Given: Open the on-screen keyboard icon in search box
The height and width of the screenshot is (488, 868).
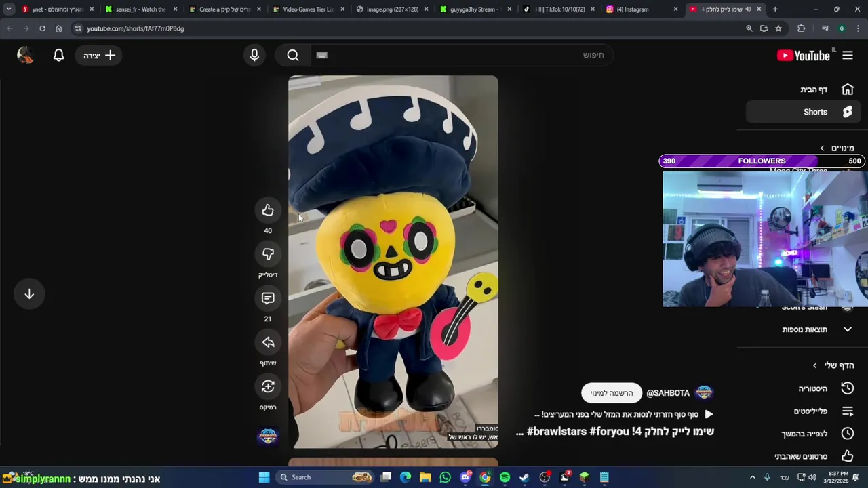Looking at the screenshot, I should [x=322, y=56].
